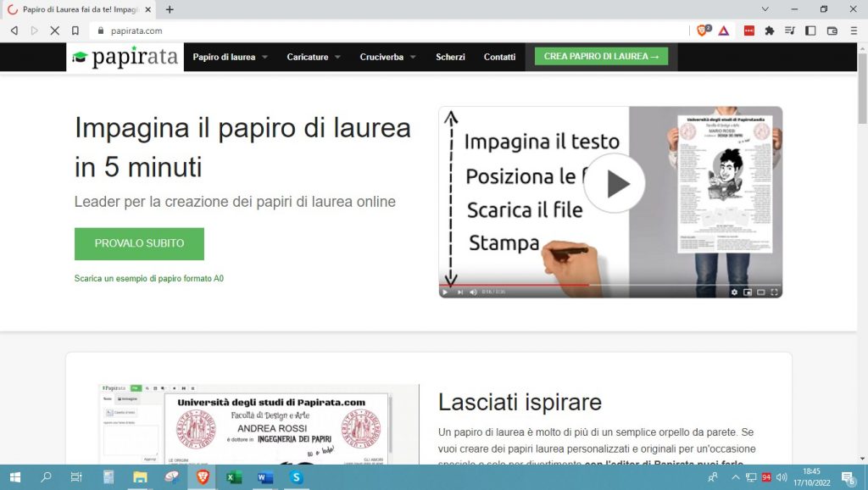868x490 pixels.
Task: Open the Contatti menu item
Action: (x=500, y=57)
